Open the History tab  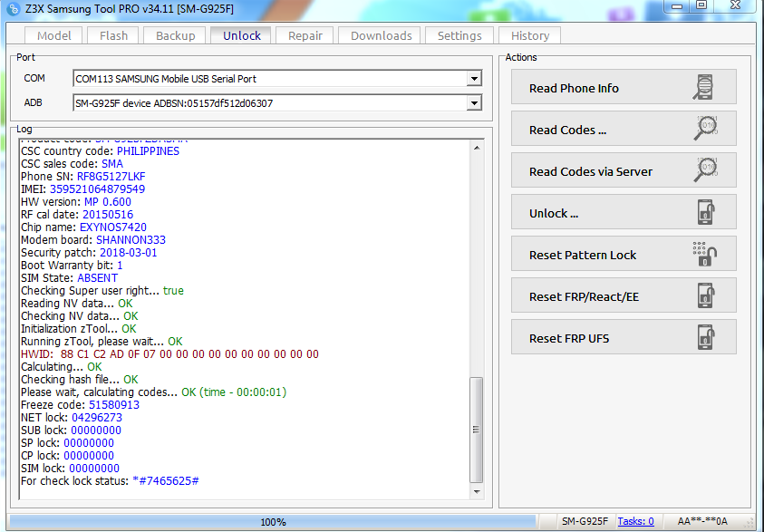coord(530,35)
